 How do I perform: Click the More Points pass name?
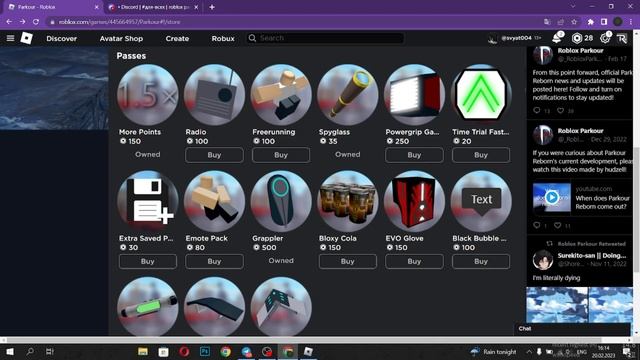[140, 132]
